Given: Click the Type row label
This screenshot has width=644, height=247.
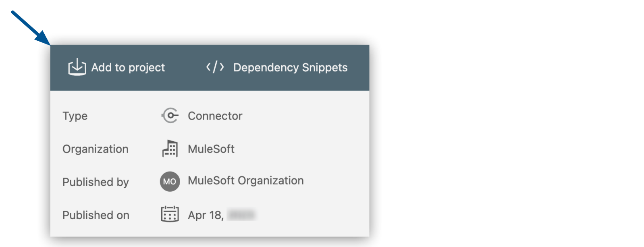Looking at the screenshot, I should (75, 116).
